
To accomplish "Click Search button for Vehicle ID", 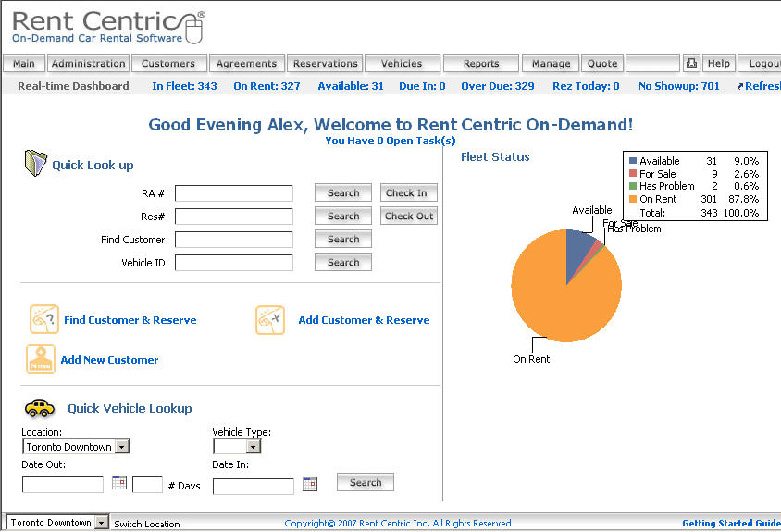I will coord(343,262).
